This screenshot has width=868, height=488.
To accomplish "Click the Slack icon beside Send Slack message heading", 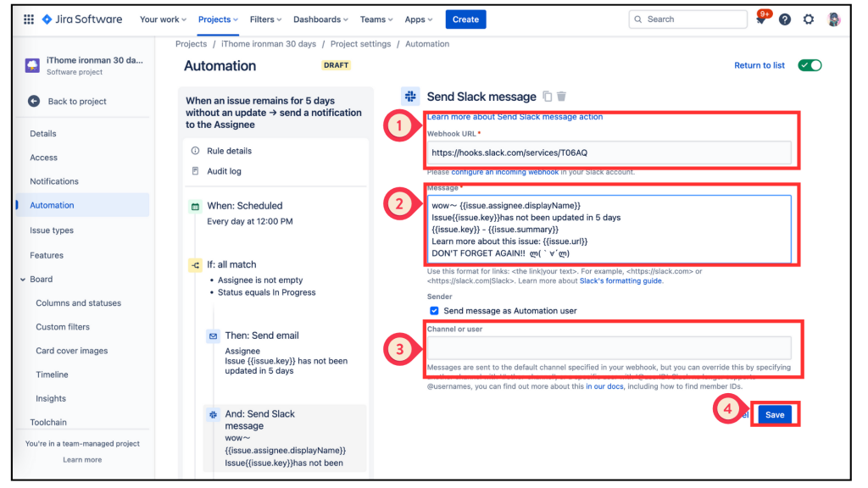I will [410, 97].
